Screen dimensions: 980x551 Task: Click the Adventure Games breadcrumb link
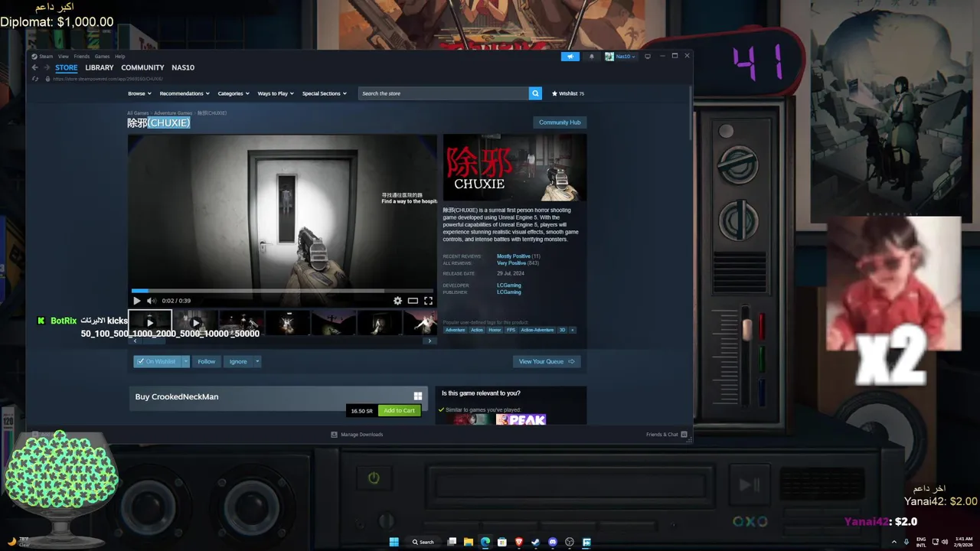click(173, 113)
